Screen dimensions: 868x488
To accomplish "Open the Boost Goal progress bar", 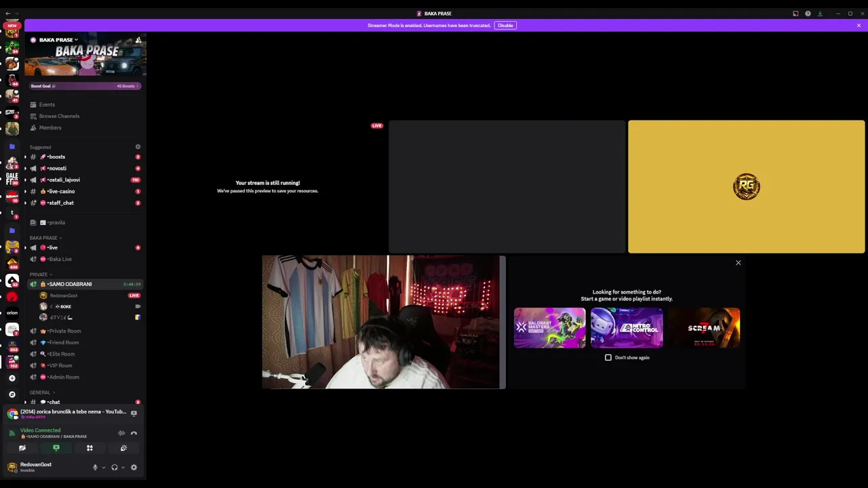I will 85,86.
